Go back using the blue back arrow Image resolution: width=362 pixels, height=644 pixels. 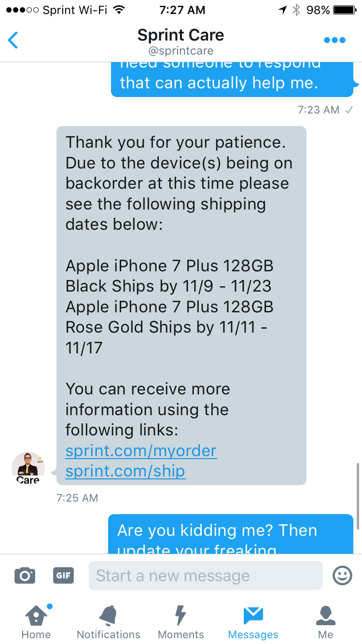[x=13, y=40]
